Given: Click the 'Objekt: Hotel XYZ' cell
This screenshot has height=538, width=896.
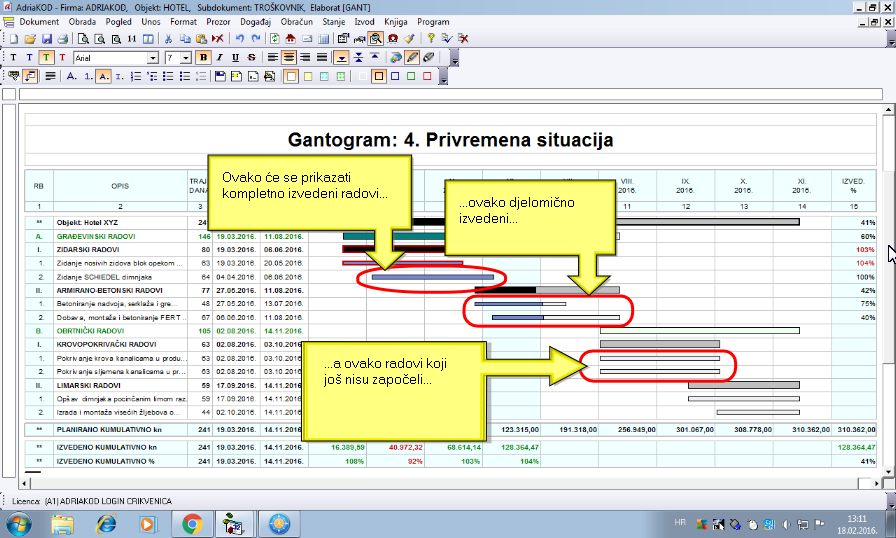Looking at the screenshot, I should 121,223.
